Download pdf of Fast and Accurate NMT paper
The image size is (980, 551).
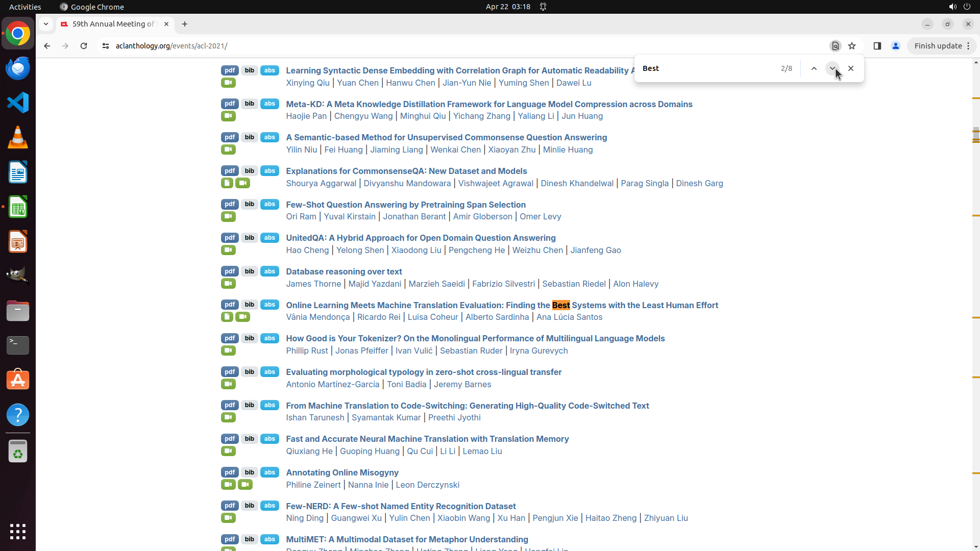pos(230,439)
